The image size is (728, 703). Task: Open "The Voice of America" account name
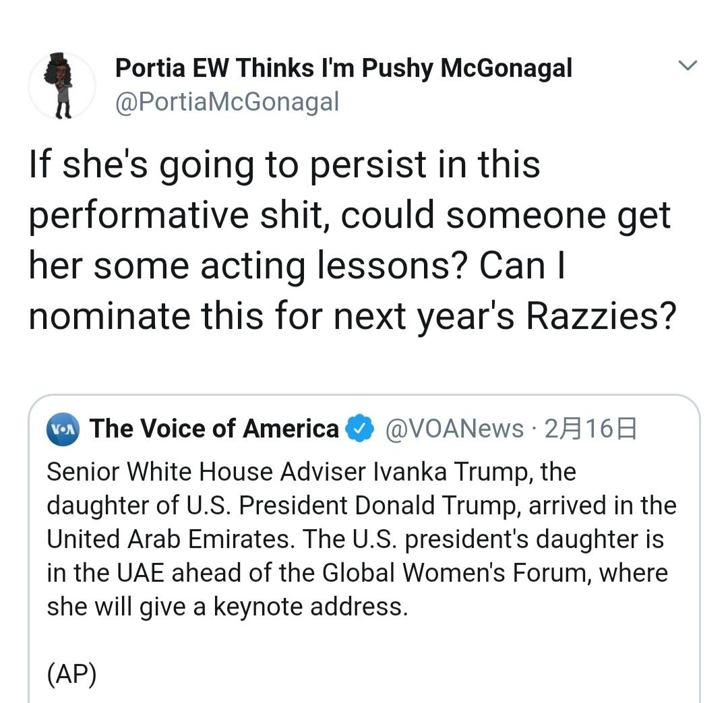(214, 429)
